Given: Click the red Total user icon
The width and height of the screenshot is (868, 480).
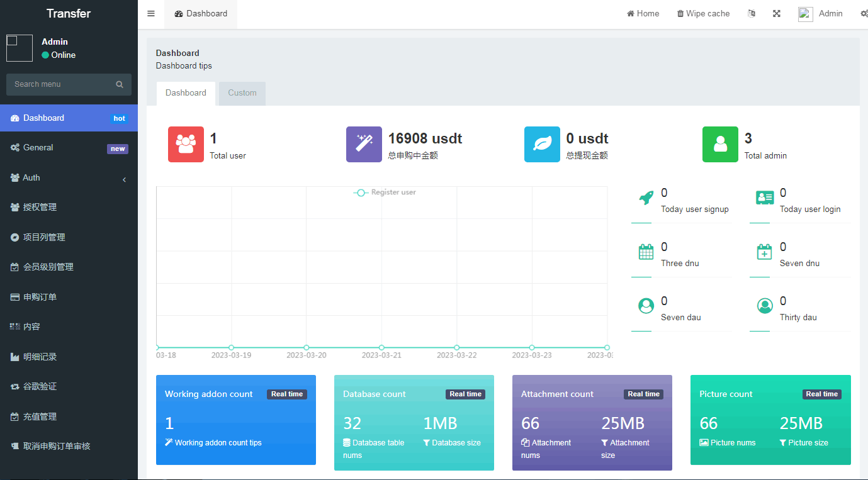Looking at the screenshot, I should point(186,144).
